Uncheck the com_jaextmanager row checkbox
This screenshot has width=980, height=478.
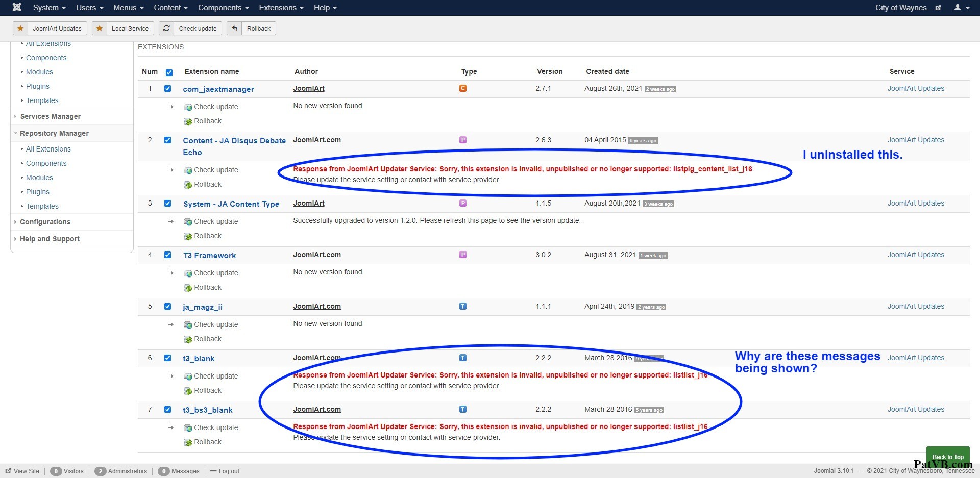pos(167,88)
